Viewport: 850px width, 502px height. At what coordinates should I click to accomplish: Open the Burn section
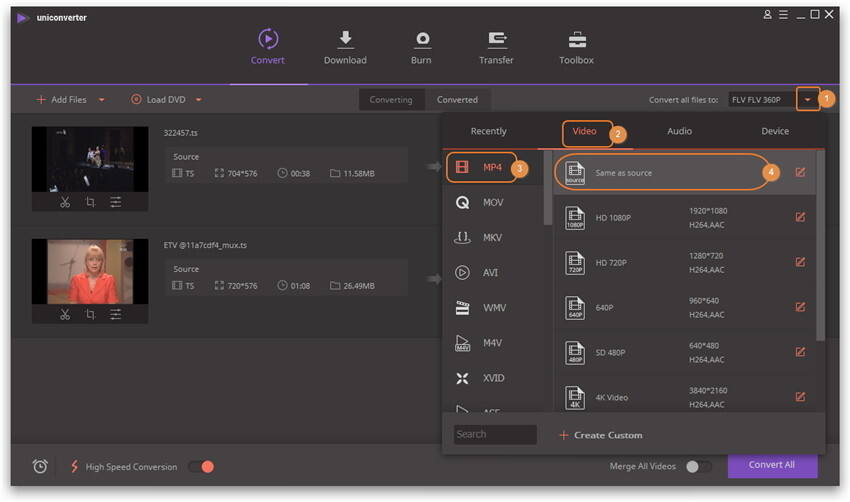coord(421,47)
